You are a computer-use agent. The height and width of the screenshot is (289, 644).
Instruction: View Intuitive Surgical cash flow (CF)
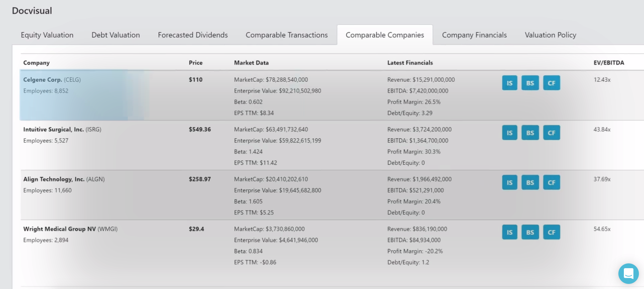coord(551,133)
